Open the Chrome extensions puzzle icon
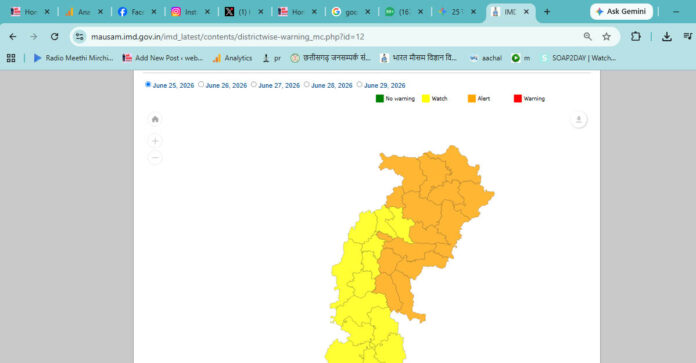 point(636,37)
